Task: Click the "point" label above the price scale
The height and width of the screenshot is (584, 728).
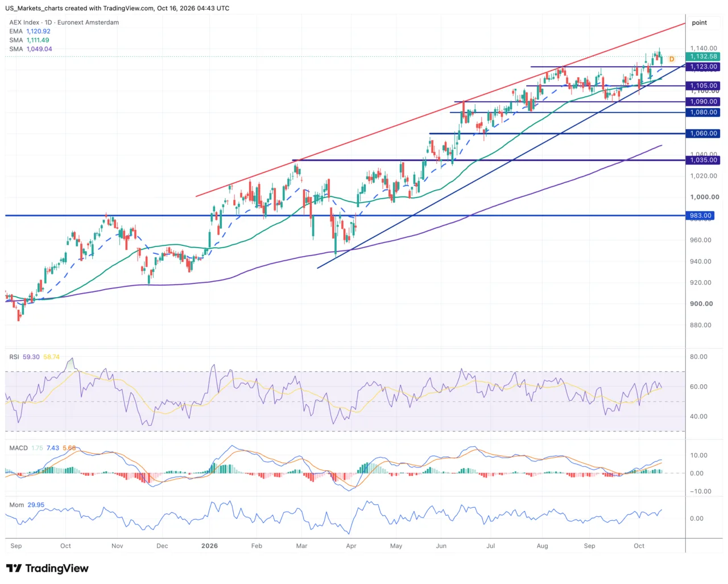Action: tap(700, 23)
